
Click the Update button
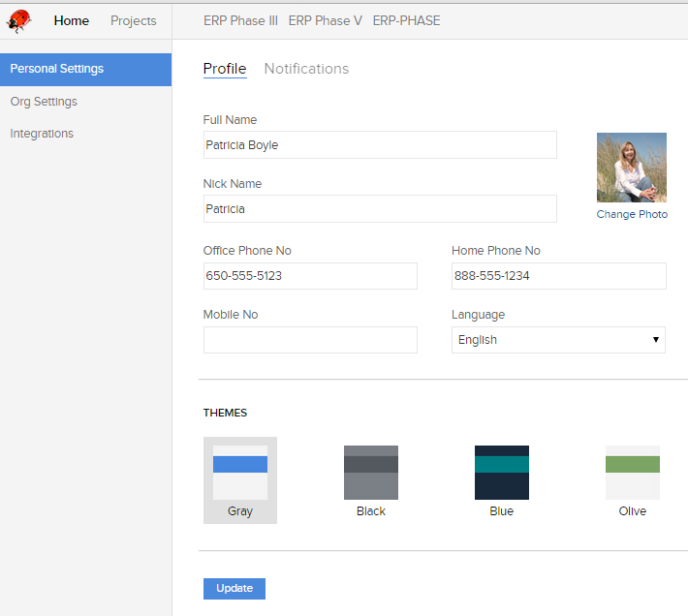tap(235, 588)
